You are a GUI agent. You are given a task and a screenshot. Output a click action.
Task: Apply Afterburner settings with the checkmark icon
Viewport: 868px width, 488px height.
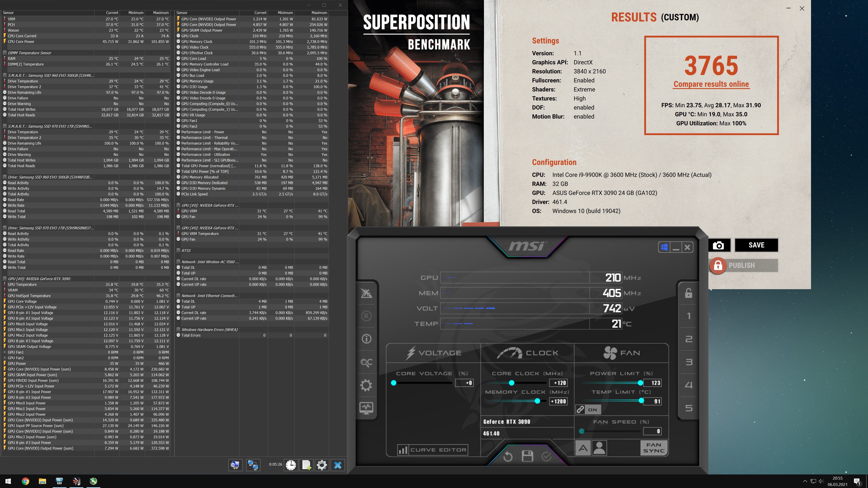pos(547,456)
